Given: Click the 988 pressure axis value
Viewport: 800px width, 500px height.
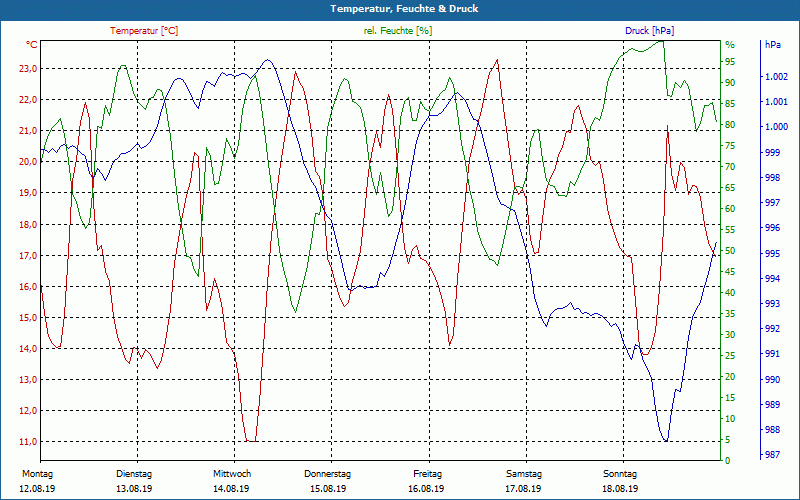Looking at the screenshot, I should (x=772, y=430).
